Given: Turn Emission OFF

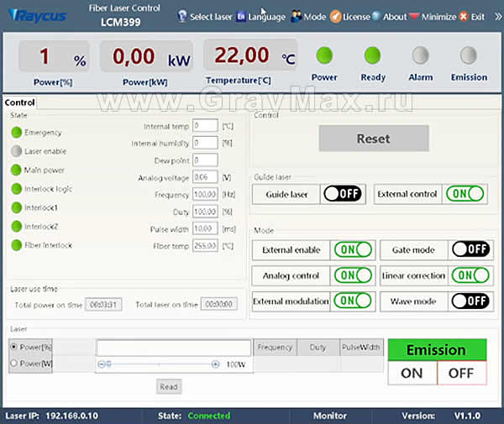Looking at the screenshot, I should tap(461, 373).
